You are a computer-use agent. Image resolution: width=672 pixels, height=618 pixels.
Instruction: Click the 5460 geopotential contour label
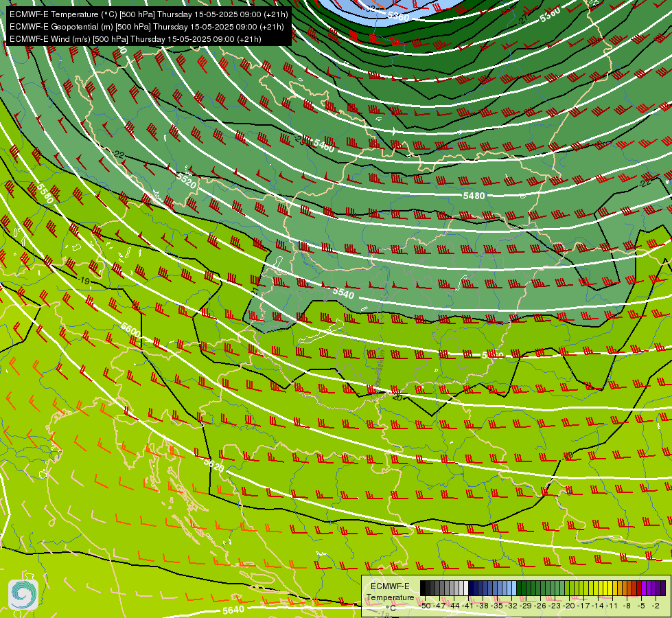click(x=324, y=146)
